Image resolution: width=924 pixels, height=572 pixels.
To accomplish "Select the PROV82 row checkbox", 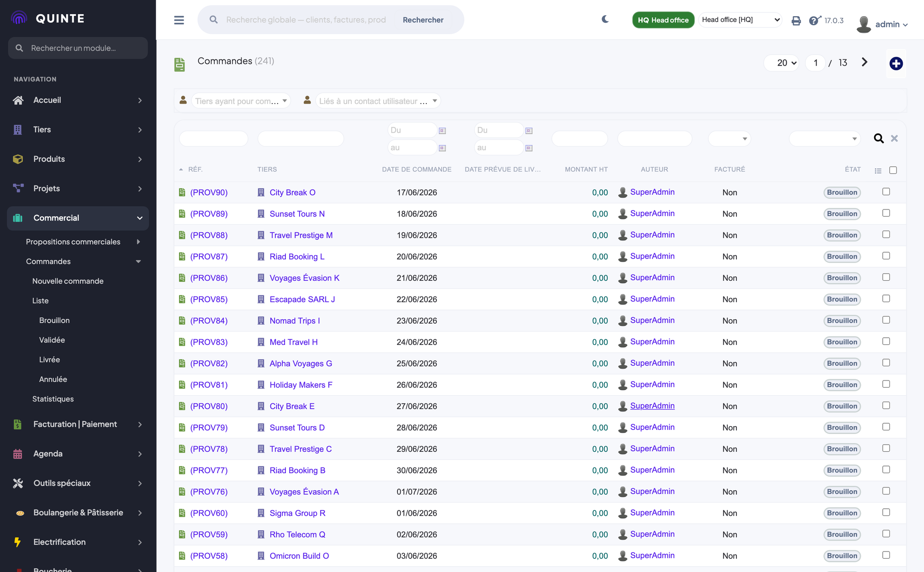I will click(886, 362).
